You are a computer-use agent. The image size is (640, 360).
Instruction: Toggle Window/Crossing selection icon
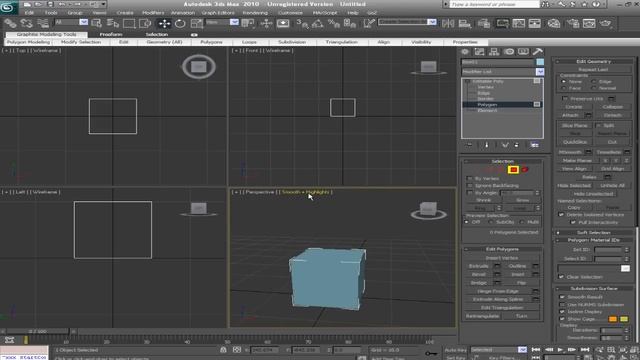point(145,23)
